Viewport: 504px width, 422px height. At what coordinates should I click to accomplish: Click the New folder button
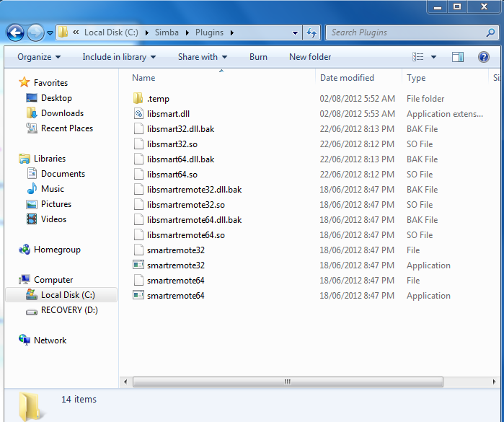(310, 57)
